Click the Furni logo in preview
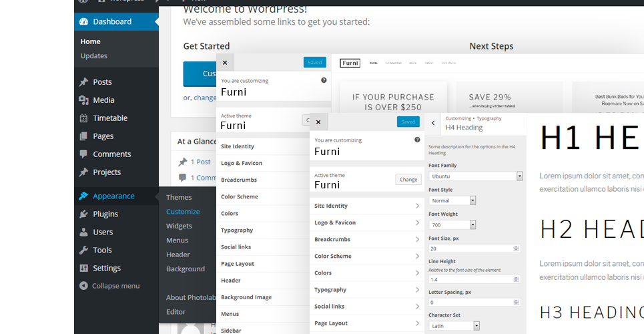Image resolution: width=644 pixels, height=334 pixels. coord(350,63)
